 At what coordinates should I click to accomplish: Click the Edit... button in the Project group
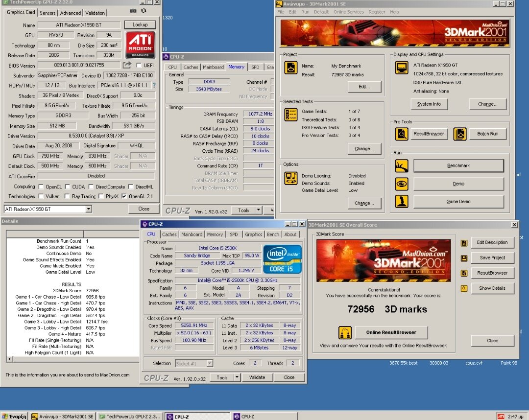click(x=364, y=87)
